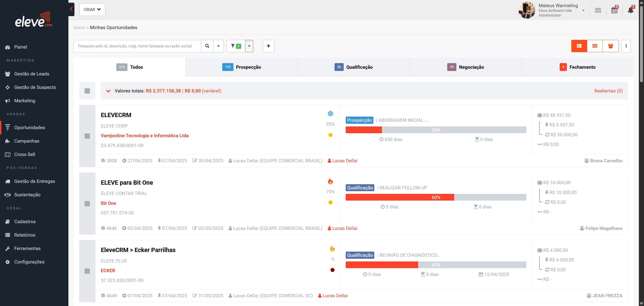Open the Mateus Warmeling user menu caret
The image size is (644, 306).
click(x=583, y=11)
